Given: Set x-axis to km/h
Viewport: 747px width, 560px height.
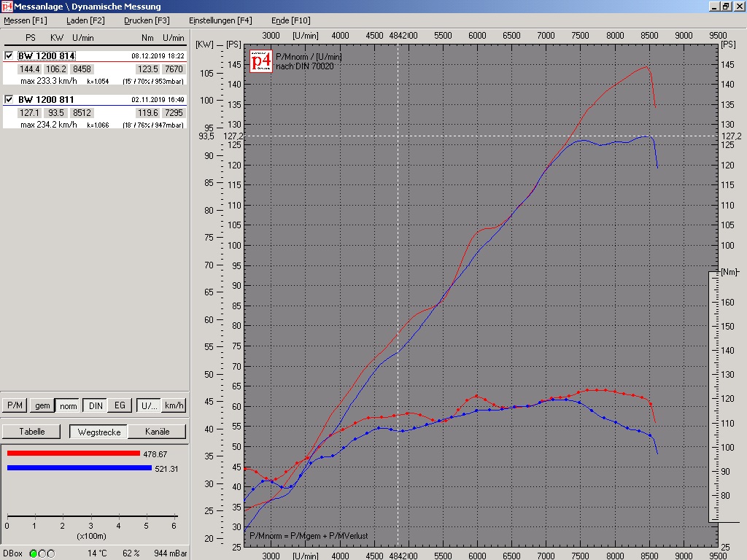Looking at the screenshot, I should [x=174, y=405].
